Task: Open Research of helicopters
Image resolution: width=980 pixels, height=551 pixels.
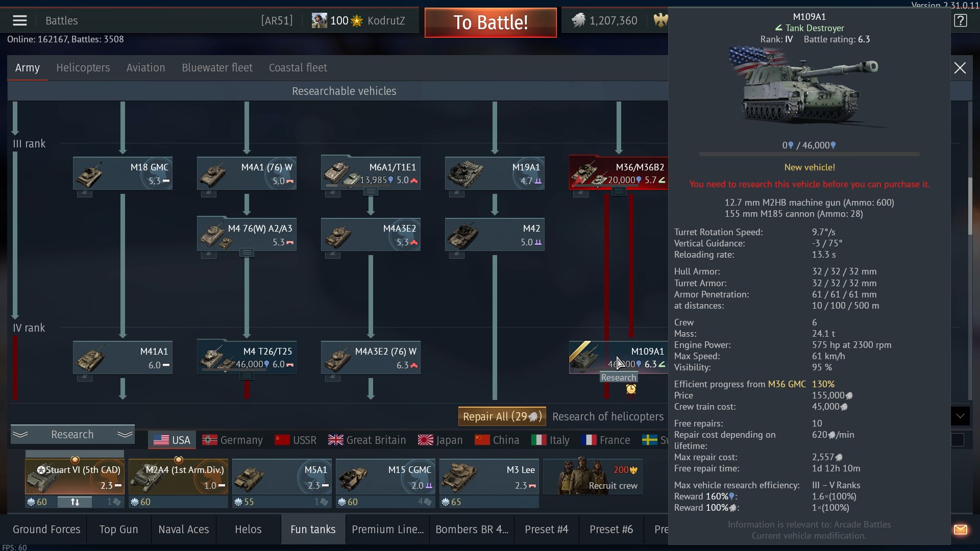Action: click(x=608, y=417)
